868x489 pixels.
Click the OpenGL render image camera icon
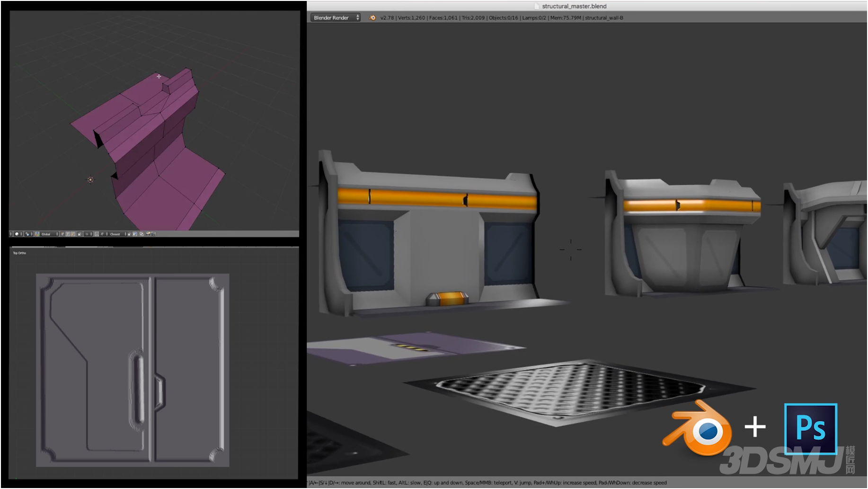[148, 234]
